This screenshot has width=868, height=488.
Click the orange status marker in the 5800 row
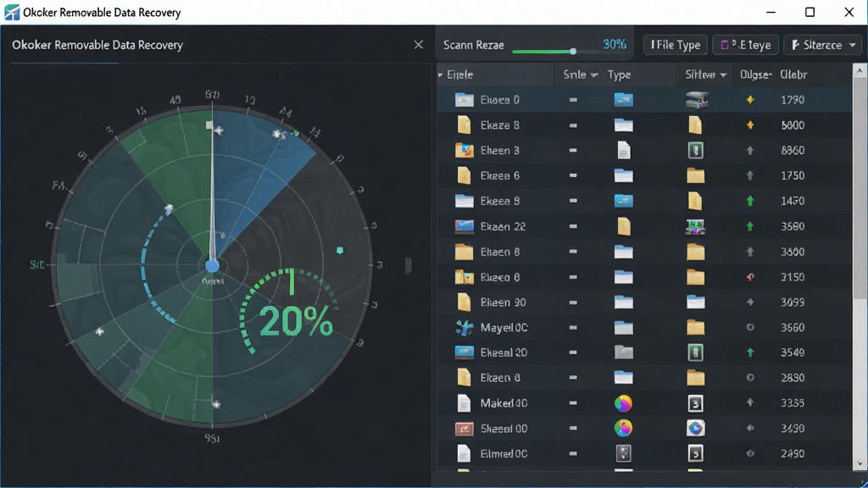point(750,125)
